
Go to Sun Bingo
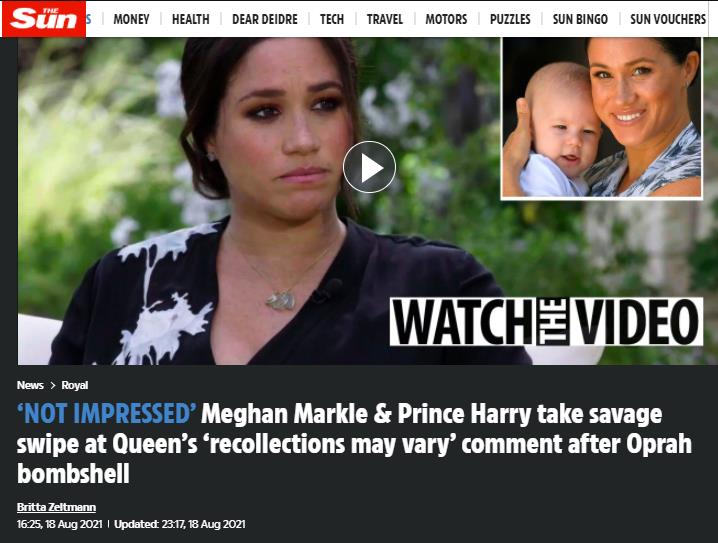tap(580, 19)
